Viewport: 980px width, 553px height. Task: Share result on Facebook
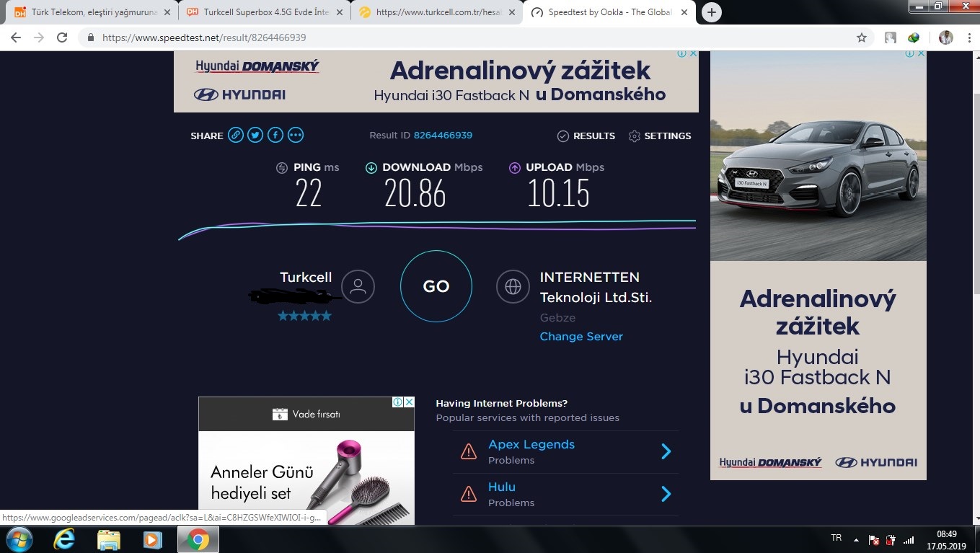275,135
